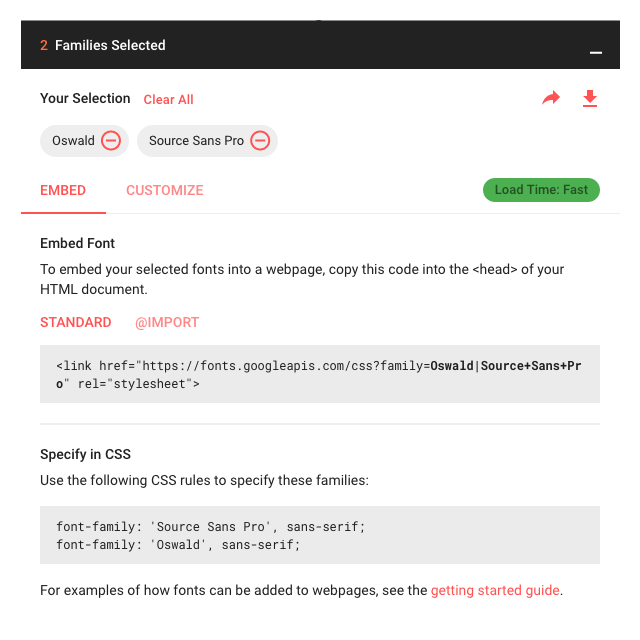This screenshot has height=640, width=640.
Task: Select the Standard embed option
Action: [76, 322]
